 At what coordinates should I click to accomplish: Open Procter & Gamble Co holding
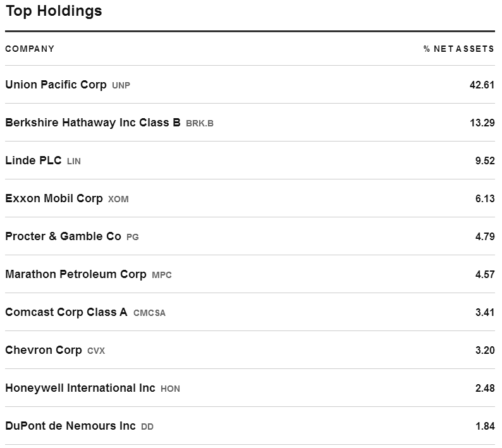(63, 236)
